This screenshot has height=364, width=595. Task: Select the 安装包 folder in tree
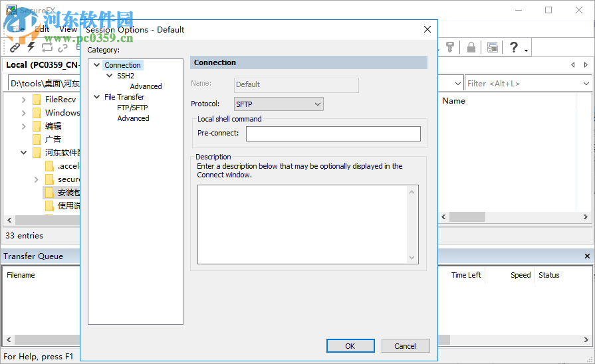(x=68, y=192)
